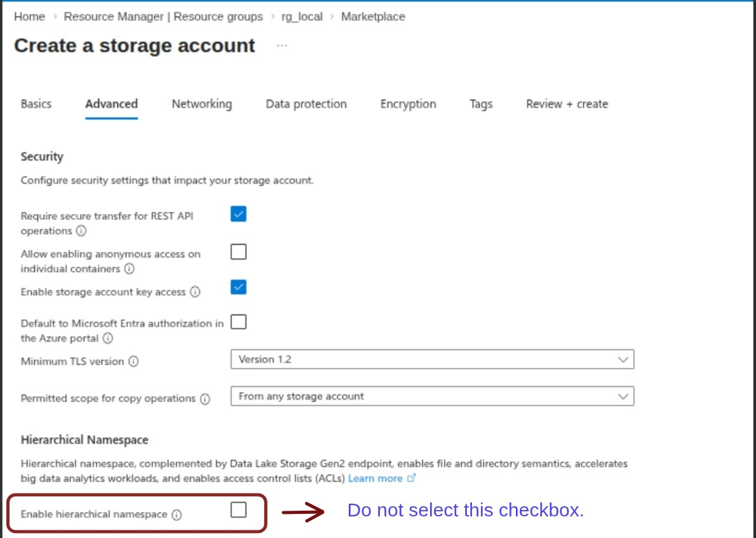Viewport: 756px width, 538px height.
Task: Click info icon for storage account key access
Action: coord(195,292)
